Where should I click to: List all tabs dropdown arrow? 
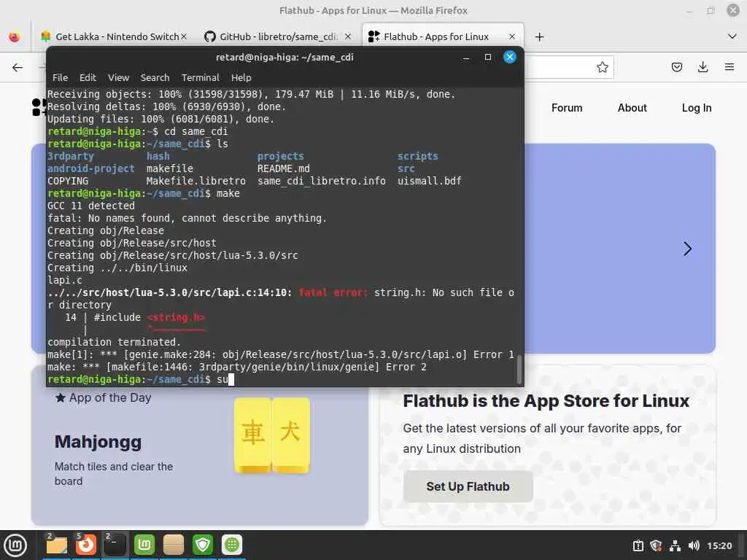click(x=732, y=36)
